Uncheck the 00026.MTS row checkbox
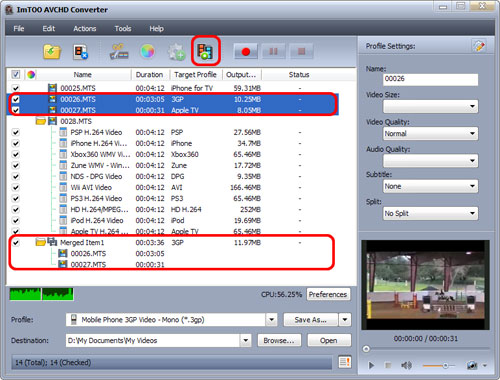 pyautogui.click(x=16, y=99)
